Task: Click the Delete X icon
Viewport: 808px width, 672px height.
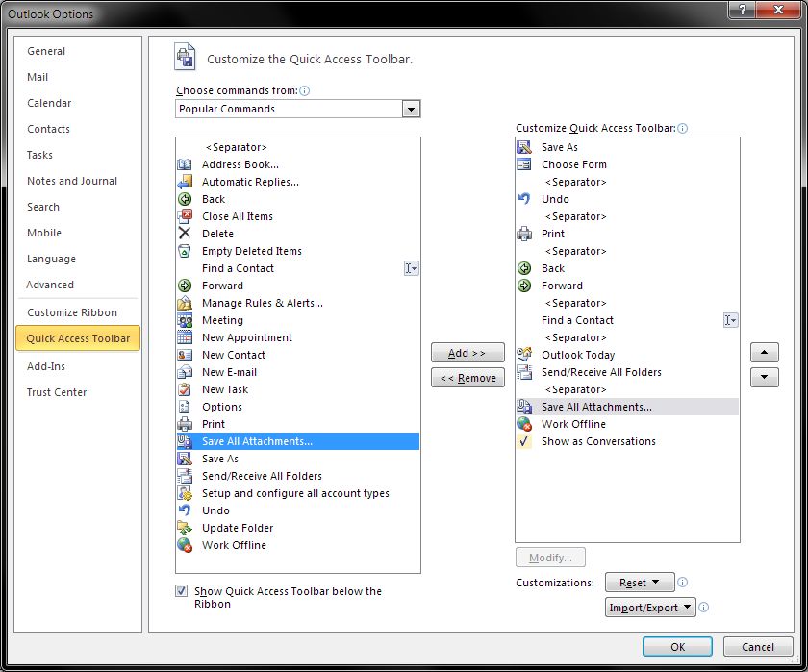Action: click(185, 234)
